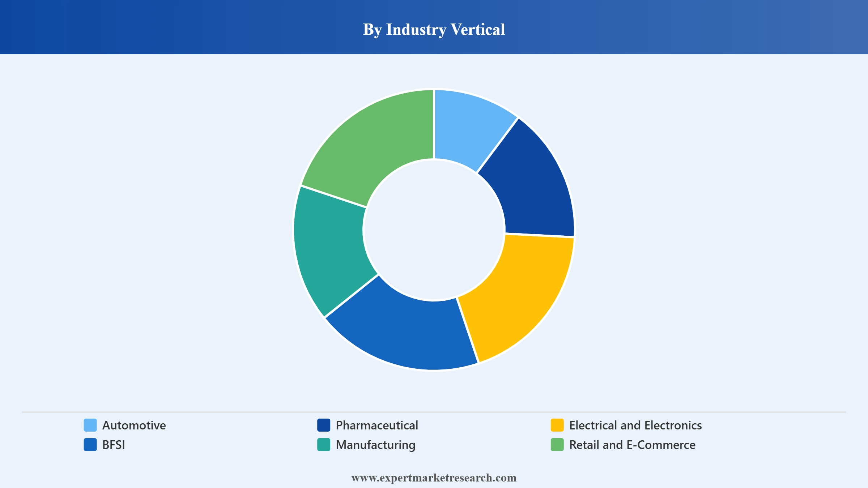Open the www.expertmarketresearch.com link
This screenshot has height=488, width=868.
(434, 478)
